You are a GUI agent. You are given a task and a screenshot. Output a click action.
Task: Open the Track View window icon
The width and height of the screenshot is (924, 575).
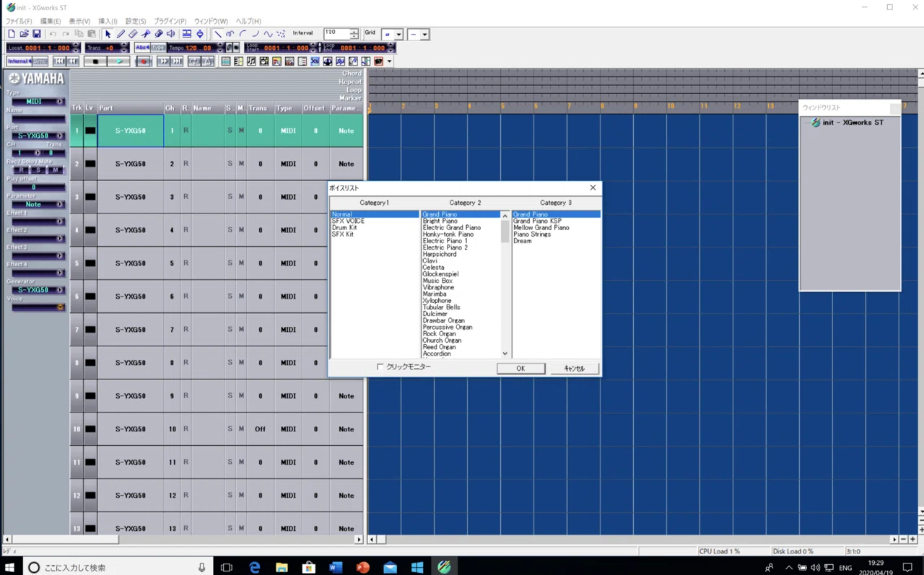coord(226,61)
